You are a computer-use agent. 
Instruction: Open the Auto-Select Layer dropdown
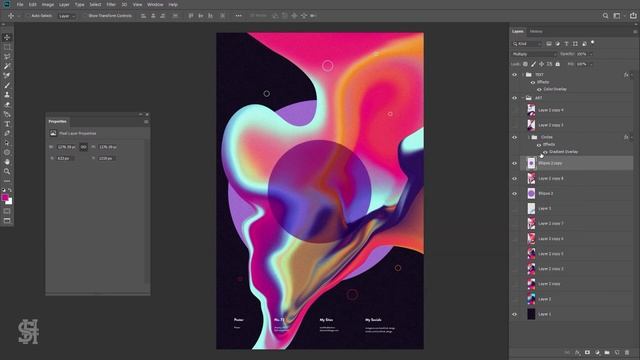click(67, 16)
